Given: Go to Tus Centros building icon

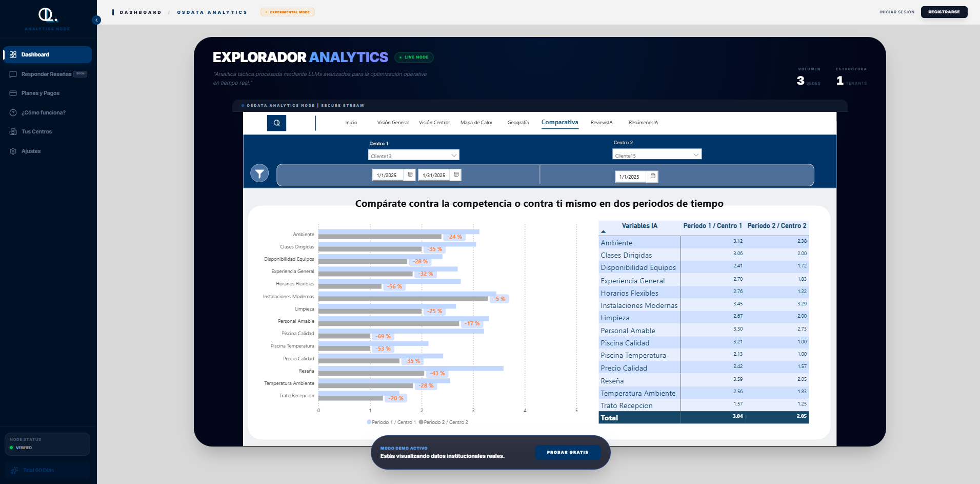Looking at the screenshot, I should pyautogui.click(x=13, y=131).
